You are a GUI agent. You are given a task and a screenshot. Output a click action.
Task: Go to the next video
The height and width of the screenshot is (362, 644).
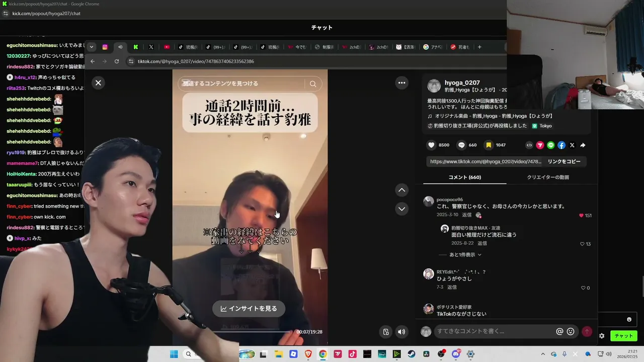pyautogui.click(x=401, y=209)
